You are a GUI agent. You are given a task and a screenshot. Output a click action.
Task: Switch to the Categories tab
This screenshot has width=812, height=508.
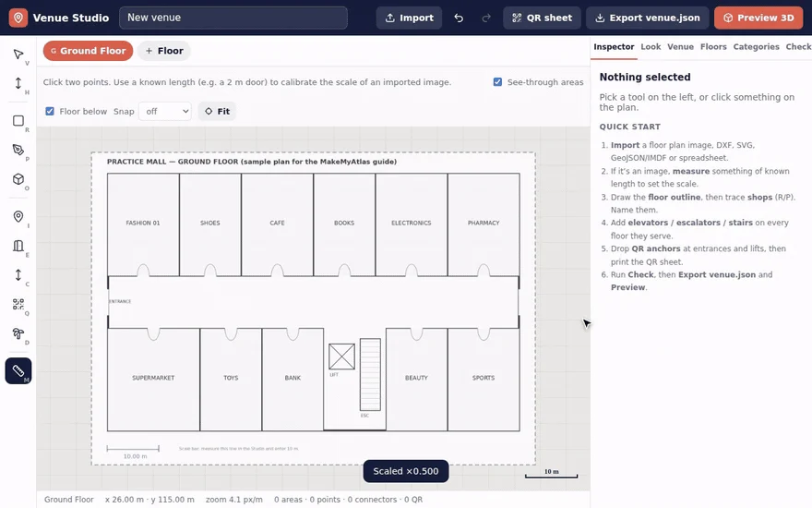pyautogui.click(x=756, y=47)
